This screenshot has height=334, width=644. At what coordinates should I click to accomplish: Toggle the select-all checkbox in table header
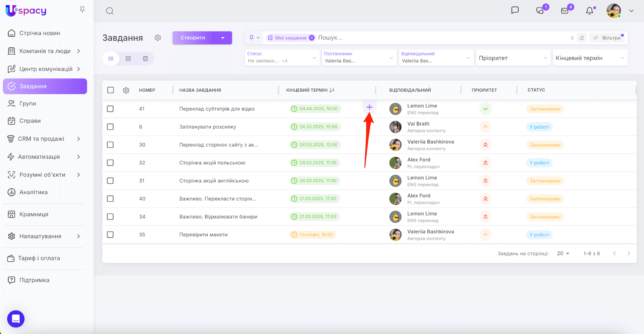(x=111, y=90)
